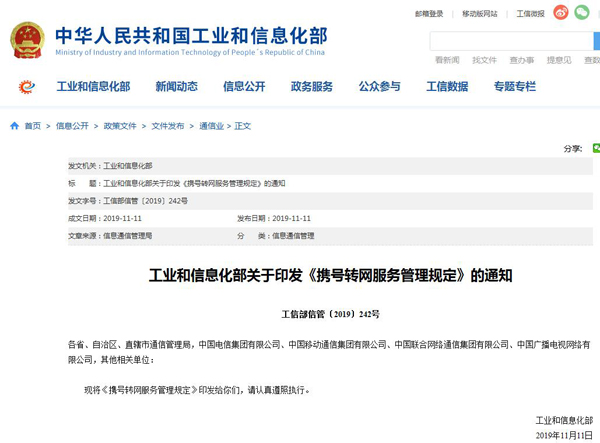Click the search input field
This screenshot has width=600, height=443.
[512, 41]
